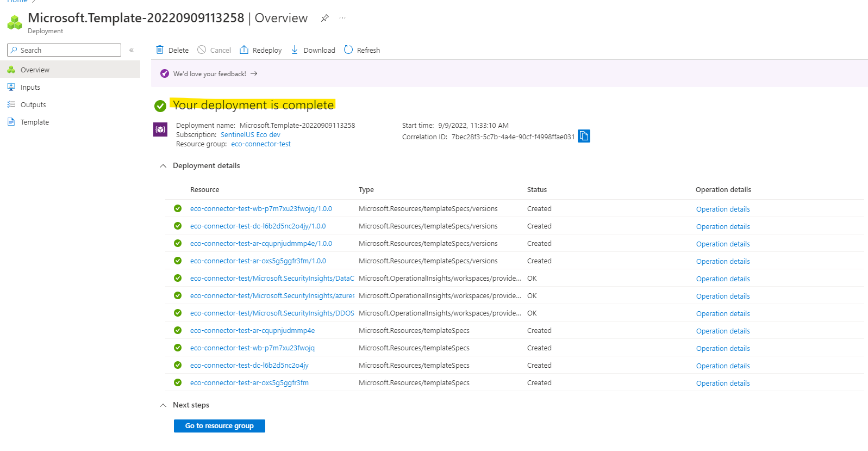Open Operation details for SecurityInsights/azures row
This screenshot has width=868, height=451.
coord(723,296)
